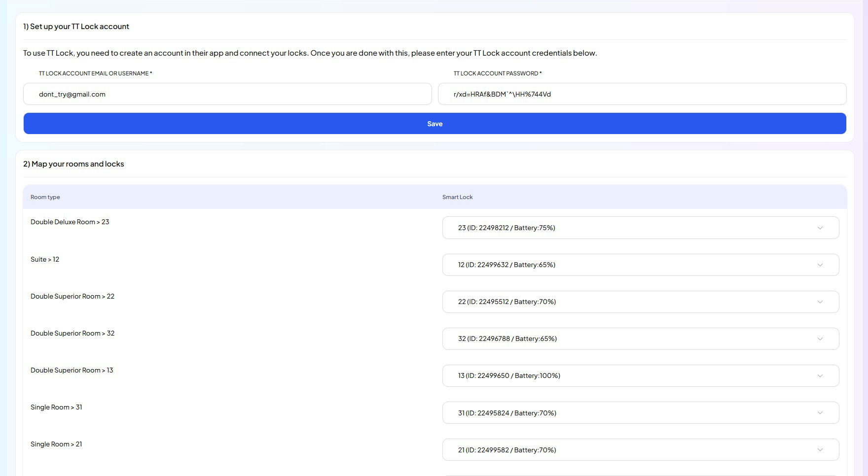Click the Smart Lock column header

(x=457, y=197)
